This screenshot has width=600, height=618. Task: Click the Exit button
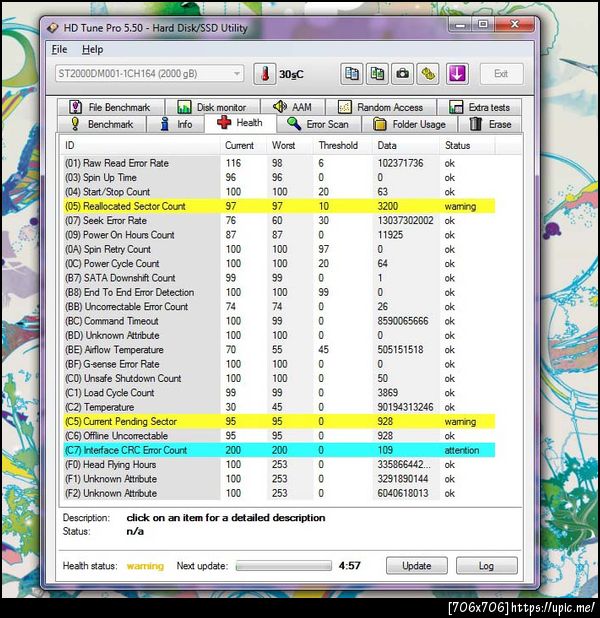coord(501,74)
